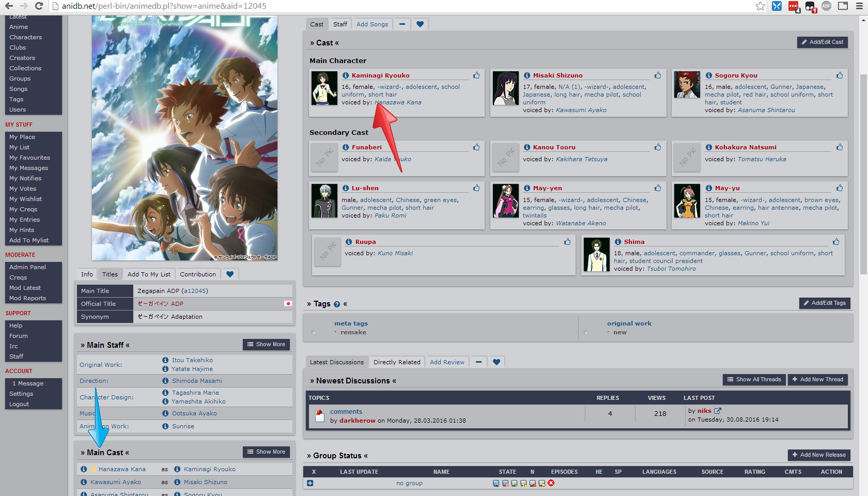Image resolution: width=868 pixels, height=496 pixels.
Task: Toggle favourite heart beside Contribution tab
Action: [230, 274]
